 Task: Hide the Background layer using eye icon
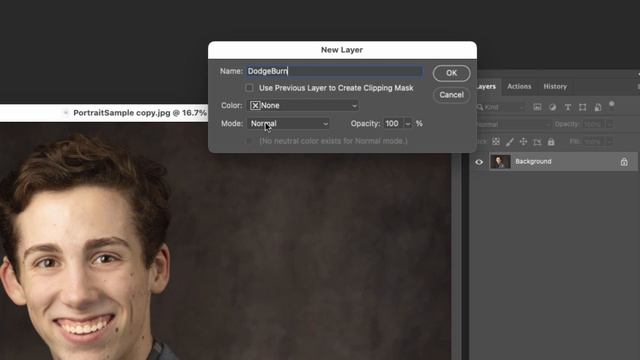coord(479,162)
